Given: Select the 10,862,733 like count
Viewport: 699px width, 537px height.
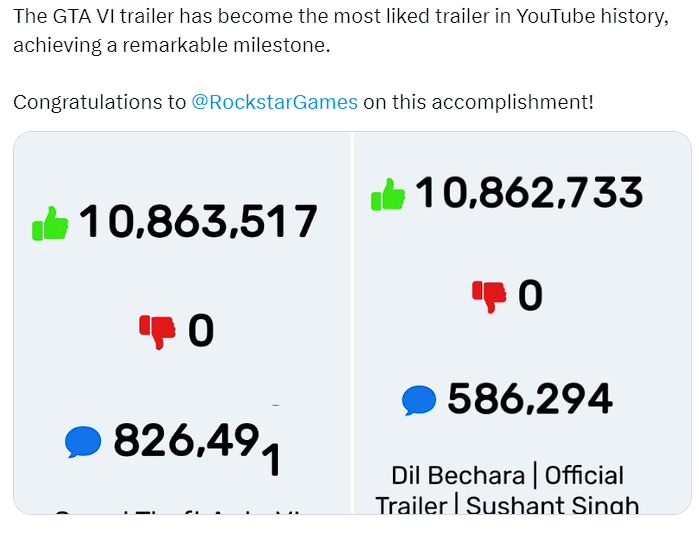Looking at the screenshot, I should (x=529, y=192).
